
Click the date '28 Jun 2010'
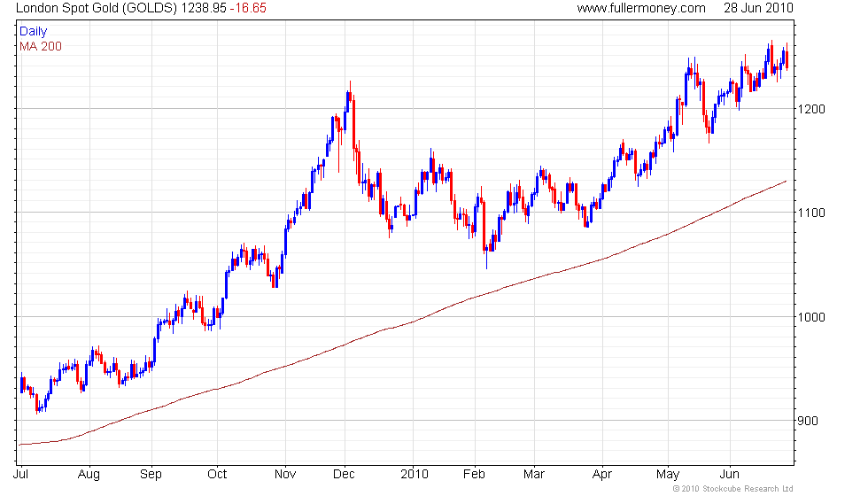(758, 8)
